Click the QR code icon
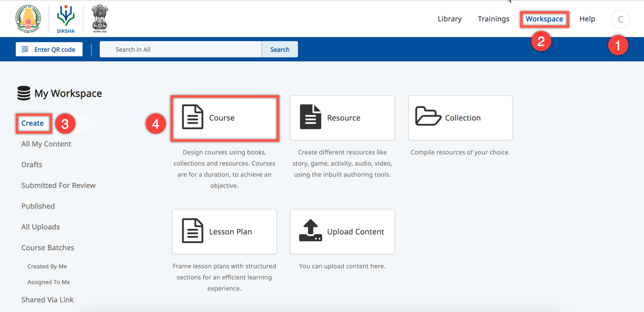 (25, 49)
